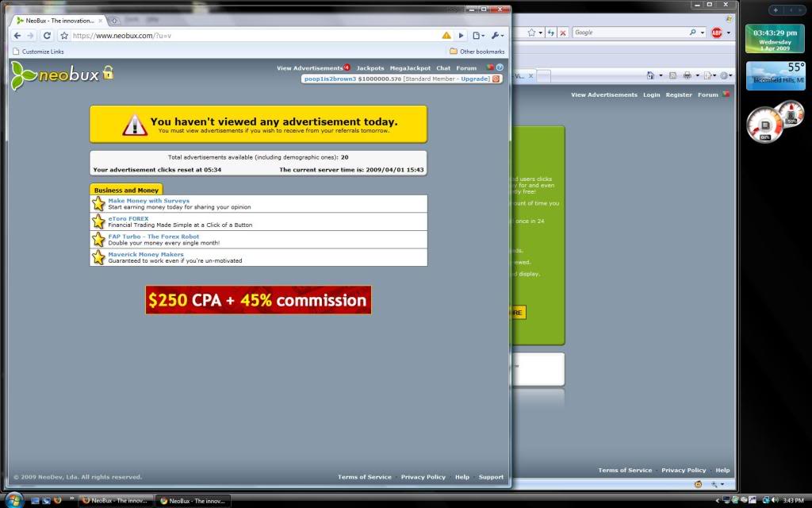Click Login in the background browser page

[x=652, y=95]
